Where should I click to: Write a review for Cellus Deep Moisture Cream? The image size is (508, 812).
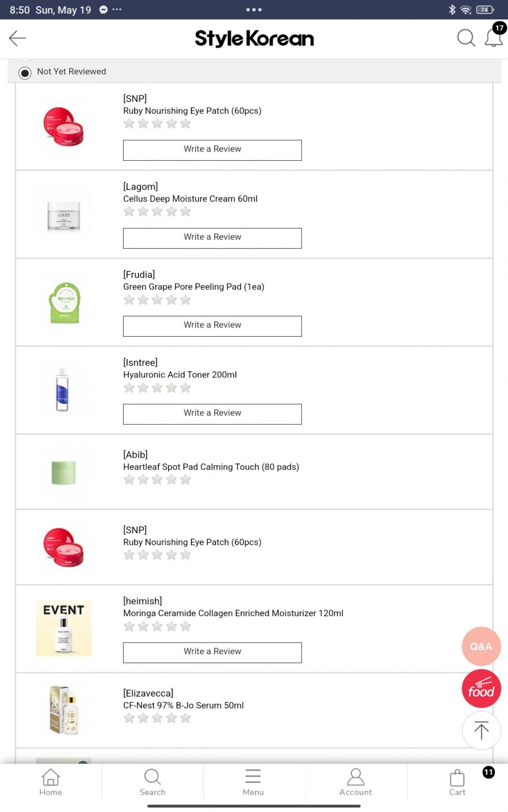(x=212, y=238)
